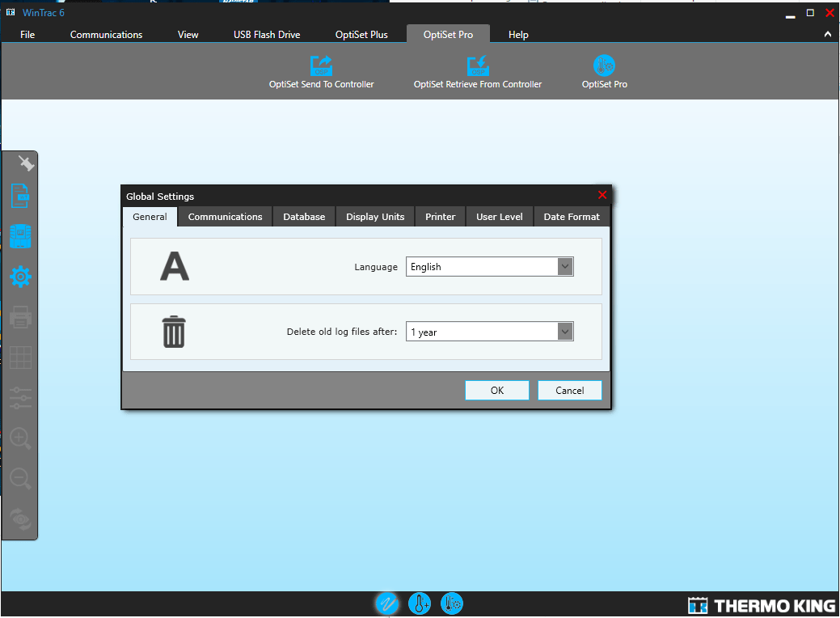
Task: Open Delete old log files after dropdown
Action: point(565,332)
